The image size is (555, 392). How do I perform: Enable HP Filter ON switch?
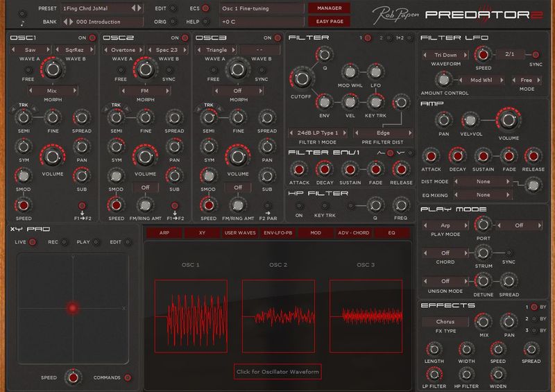[300, 205]
